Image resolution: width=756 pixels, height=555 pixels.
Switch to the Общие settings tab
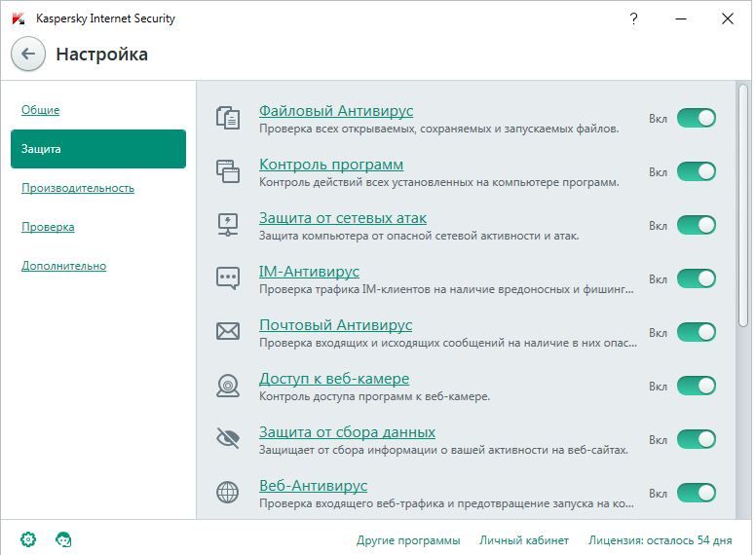(41, 110)
